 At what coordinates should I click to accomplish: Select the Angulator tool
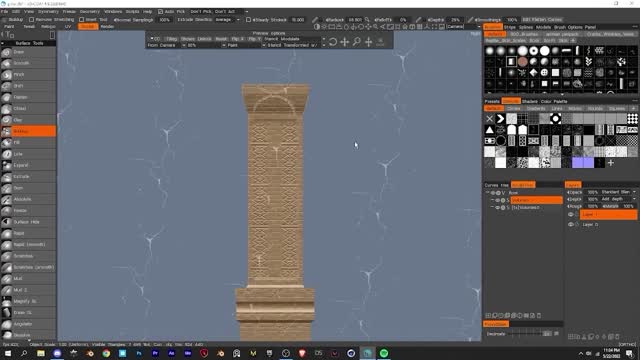coord(28,324)
